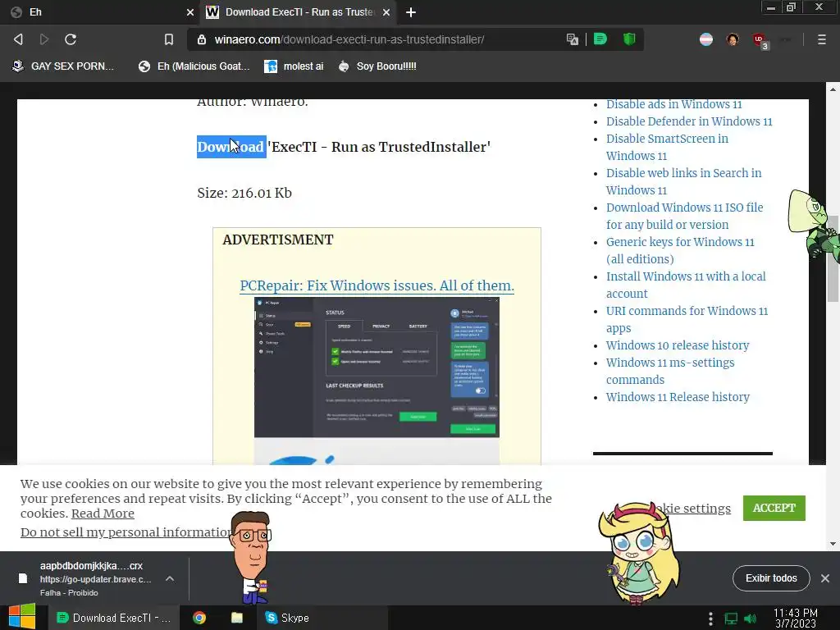Click the round profile avatar extension icon
Viewport: 840px width, 630px height.
click(733, 39)
